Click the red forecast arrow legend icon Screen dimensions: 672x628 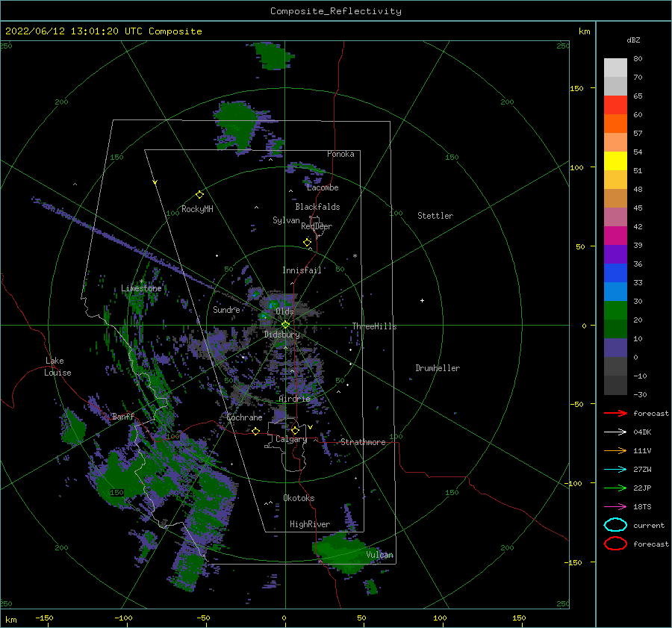(x=615, y=413)
